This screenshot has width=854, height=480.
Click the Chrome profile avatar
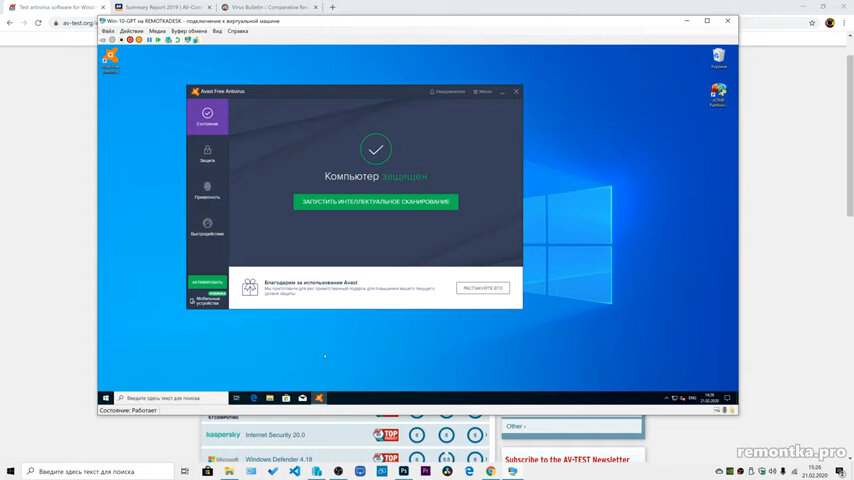pos(829,23)
